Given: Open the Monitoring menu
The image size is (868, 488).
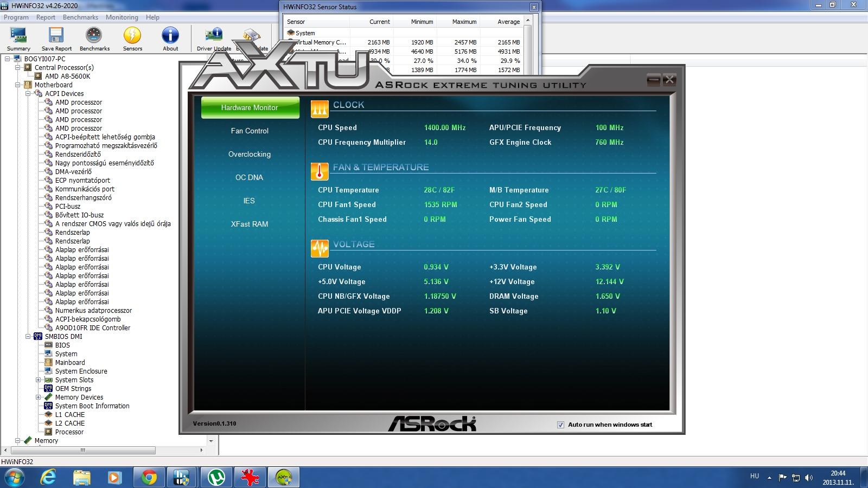Looking at the screenshot, I should point(122,17).
